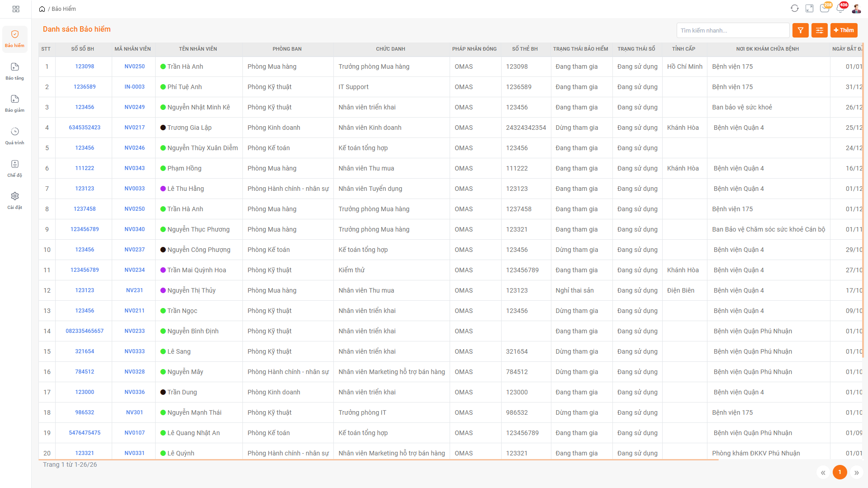The height and width of the screenshot is (488, 868).
Task: Open Báo tăng in sidebar
Action: coord(15,71)
